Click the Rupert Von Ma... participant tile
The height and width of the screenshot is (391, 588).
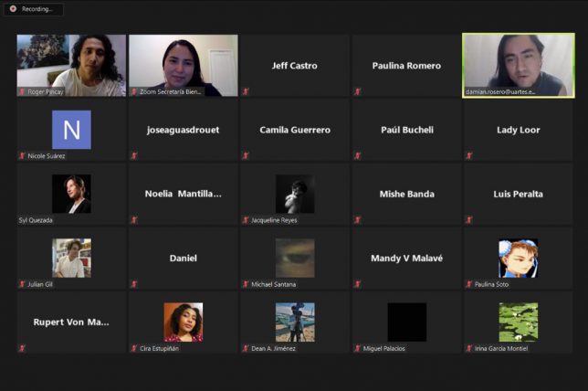[x=71, y=322]
